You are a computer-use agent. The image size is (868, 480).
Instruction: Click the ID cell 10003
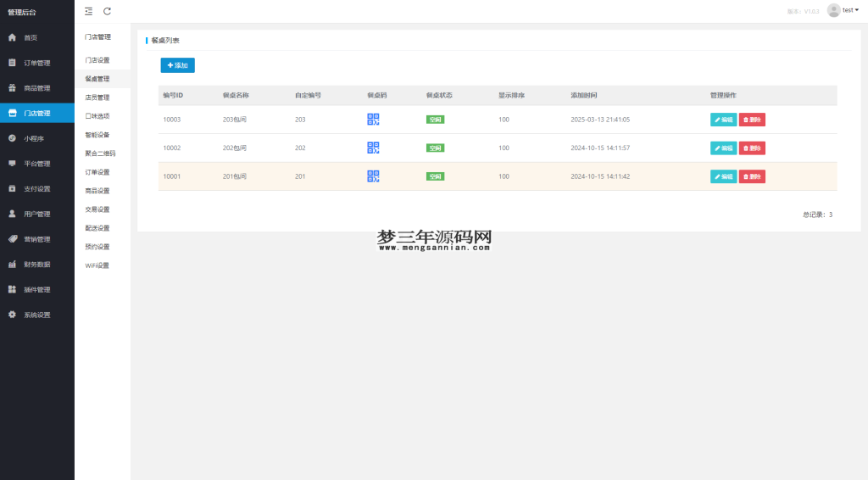171,120
